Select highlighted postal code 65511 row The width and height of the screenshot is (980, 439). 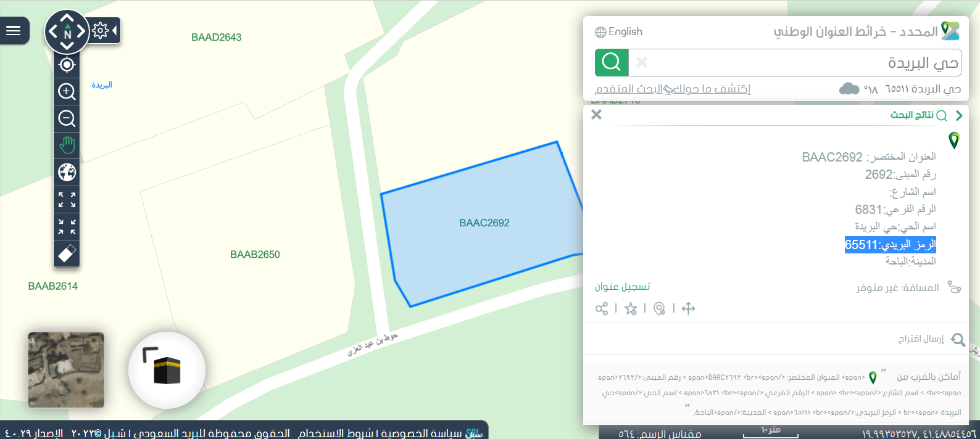[891, 245]
